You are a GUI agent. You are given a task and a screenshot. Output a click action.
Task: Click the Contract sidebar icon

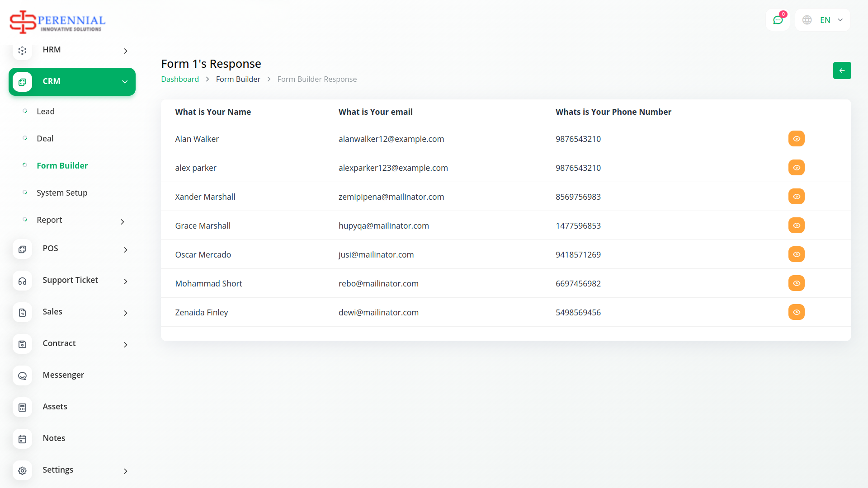(x=22, y=344)
